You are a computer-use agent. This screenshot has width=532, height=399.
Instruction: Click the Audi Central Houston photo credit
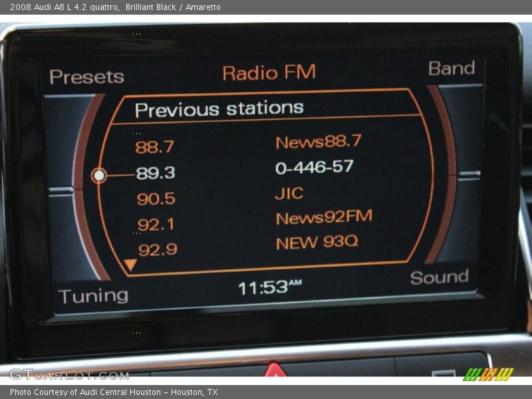pyautogui.click(x=114, y=392)
